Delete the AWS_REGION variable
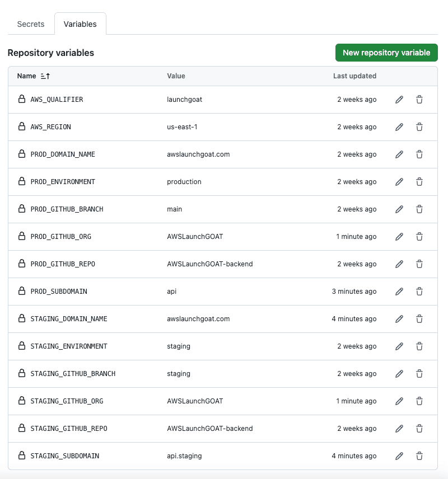Screen dimensions: 448x479 point(419,127)
